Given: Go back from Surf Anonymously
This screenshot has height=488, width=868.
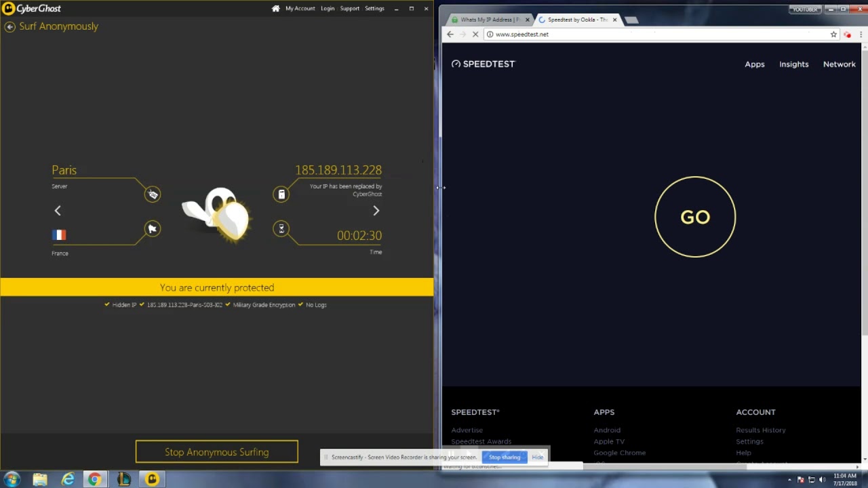Looking at the screenshot, I should tap(9, 26).
